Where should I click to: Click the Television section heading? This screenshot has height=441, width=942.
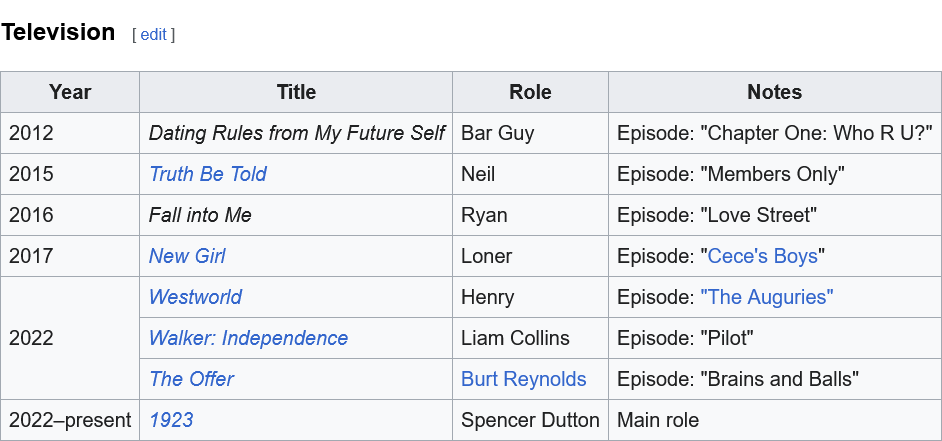[x=58, y=32]
